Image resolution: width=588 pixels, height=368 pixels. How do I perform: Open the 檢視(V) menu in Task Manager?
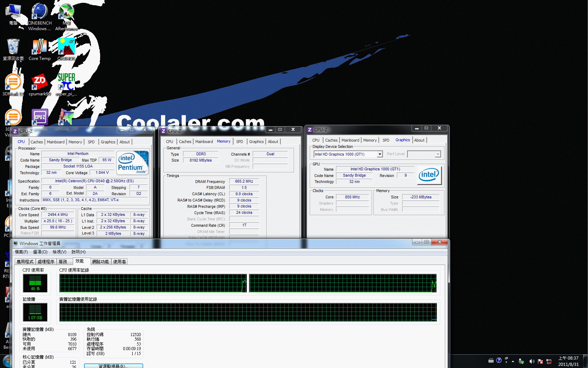(x=59, y=252)
